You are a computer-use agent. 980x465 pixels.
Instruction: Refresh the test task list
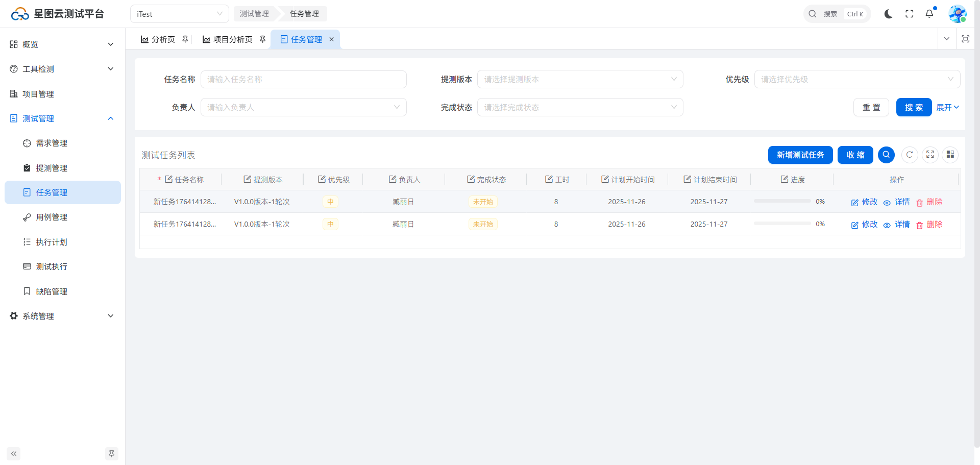coord(910,155)
